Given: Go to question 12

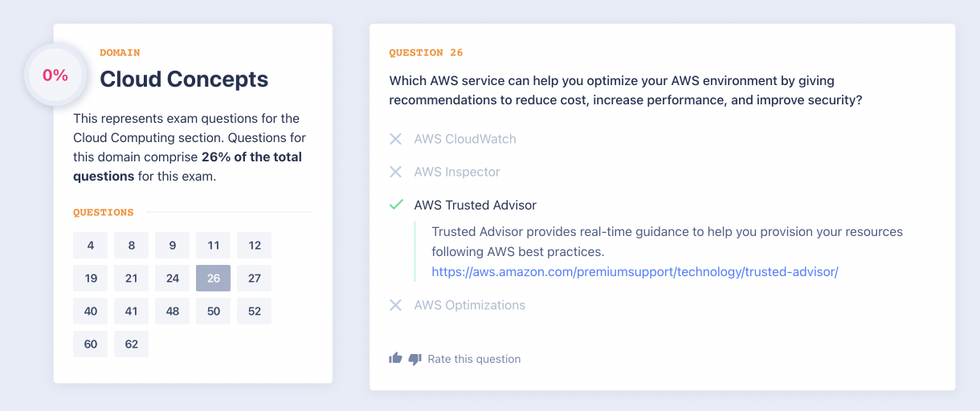Looking at the screenshot, I should (x=254, y=246).
